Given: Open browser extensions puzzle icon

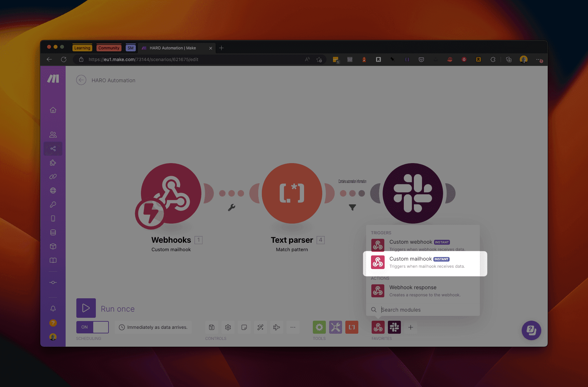Looking at the screenshot, I should (493, 59).
